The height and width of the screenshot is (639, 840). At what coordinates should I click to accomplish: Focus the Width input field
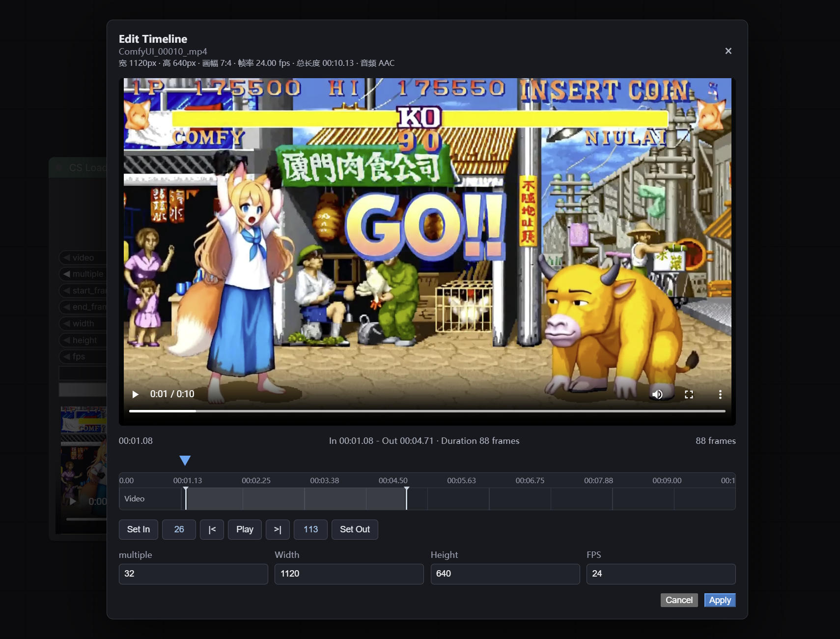tap(349, 574)
